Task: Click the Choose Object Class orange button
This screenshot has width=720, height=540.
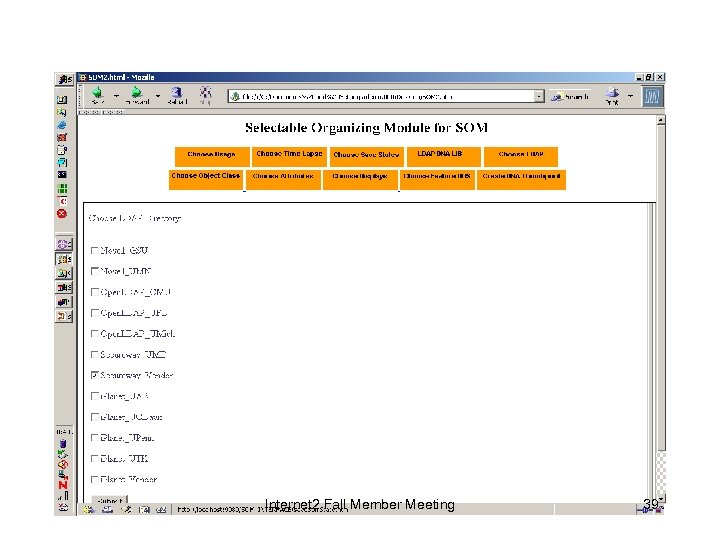Action: 206,179
